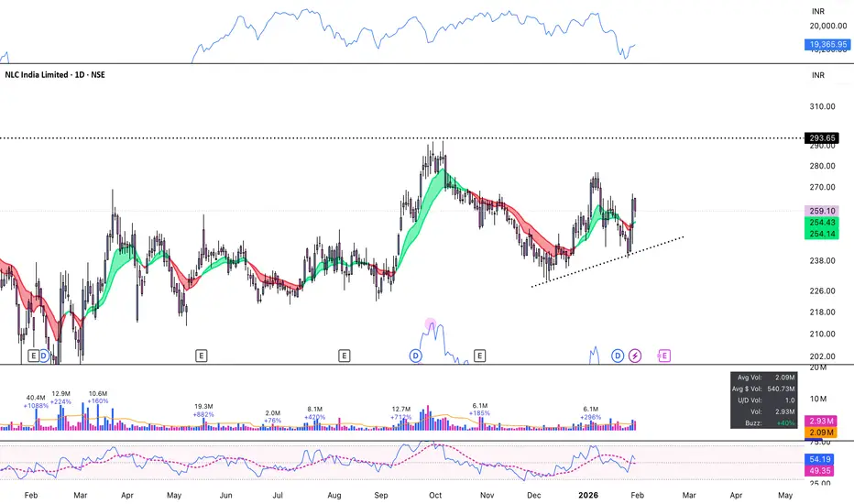Select the pink 2.93M volume label
854x504 pixels.
pyautogui.click(x=821, y=421)
